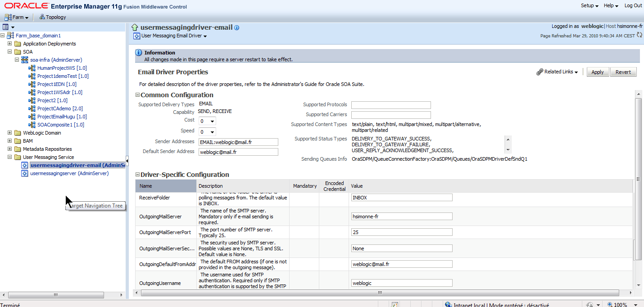Expand the Application Deployments folder
The width and height of the screenshot is (644, 307).
pyautogui.click(x=10, y=44)
